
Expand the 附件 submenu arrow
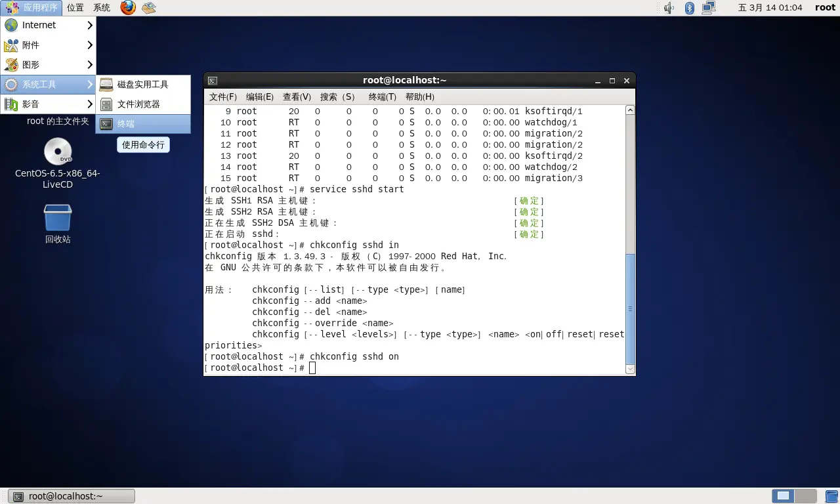pyautogui.click(x=91, y=45)
